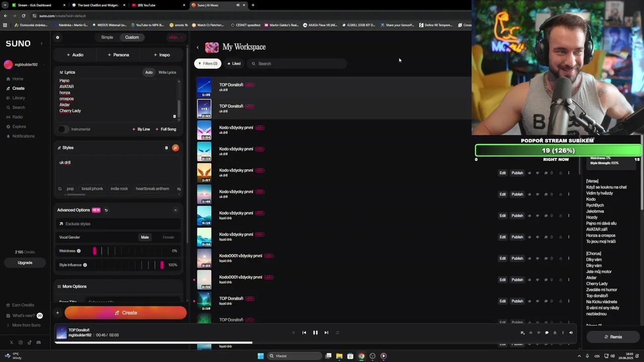Pause the playing song
Image resolution: width=644 pixels, height=362 pixels.
(x=315, y=332)
